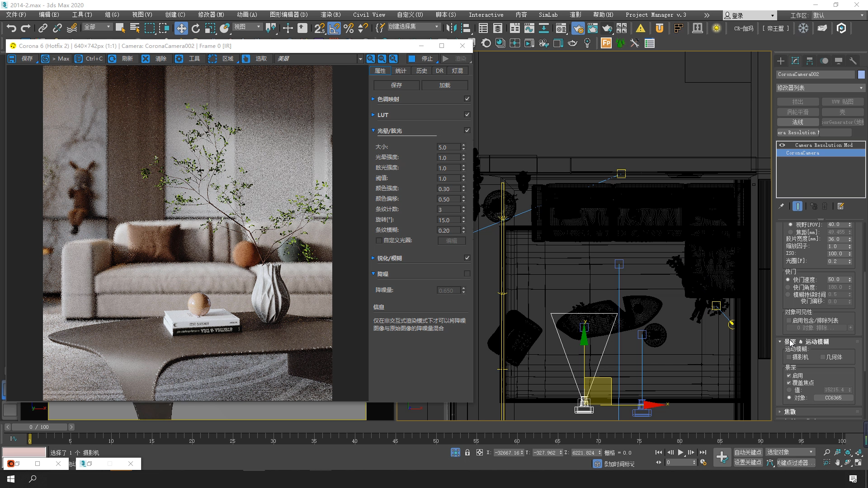Open the 修改器列表 modifier list dropdown
The image size is (868, 488).
(820, 88)
